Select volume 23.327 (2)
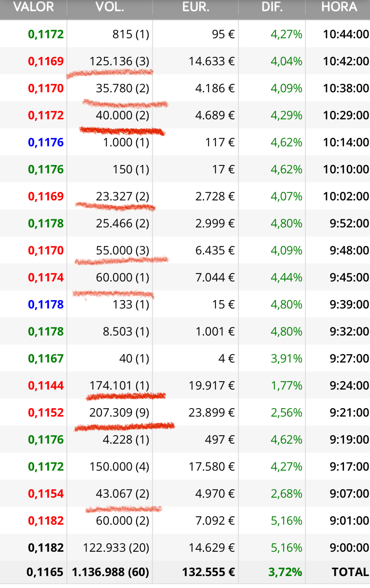 (x=122, y=196)
